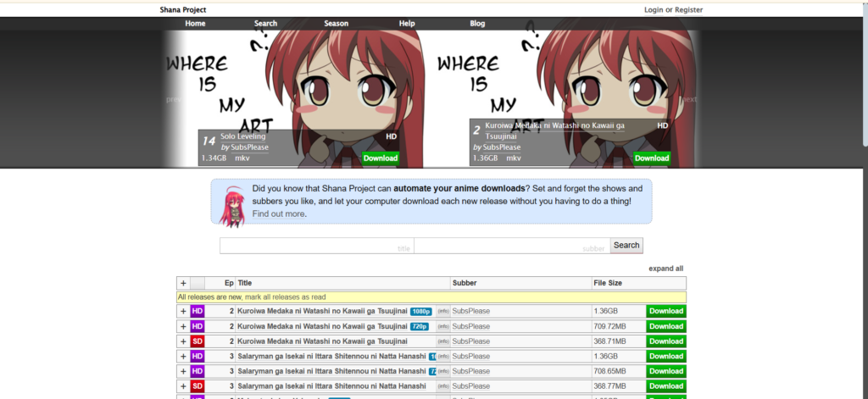Open the Season menu item
The width and height of the screenshot is (868, 399).
336,23
